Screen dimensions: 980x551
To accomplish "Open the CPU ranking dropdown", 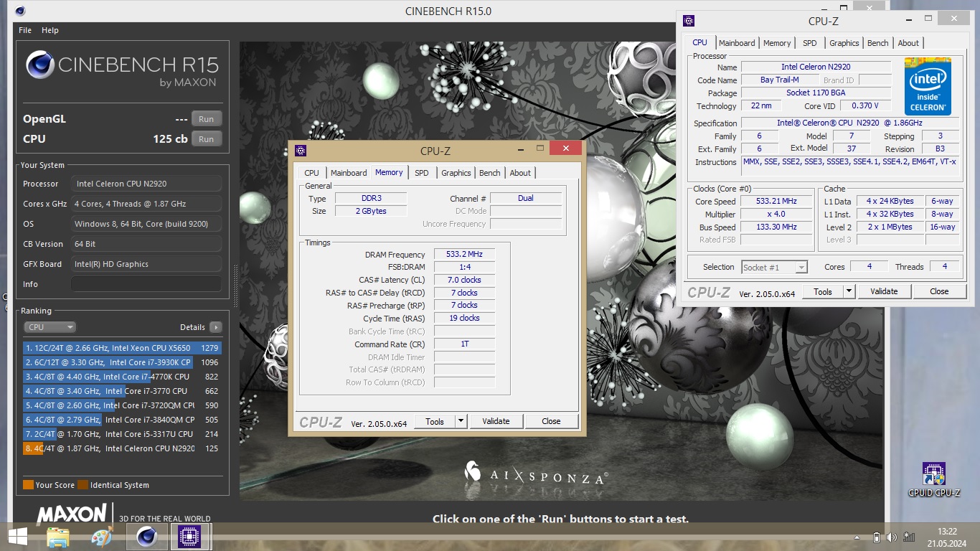I will coord(50,327).
